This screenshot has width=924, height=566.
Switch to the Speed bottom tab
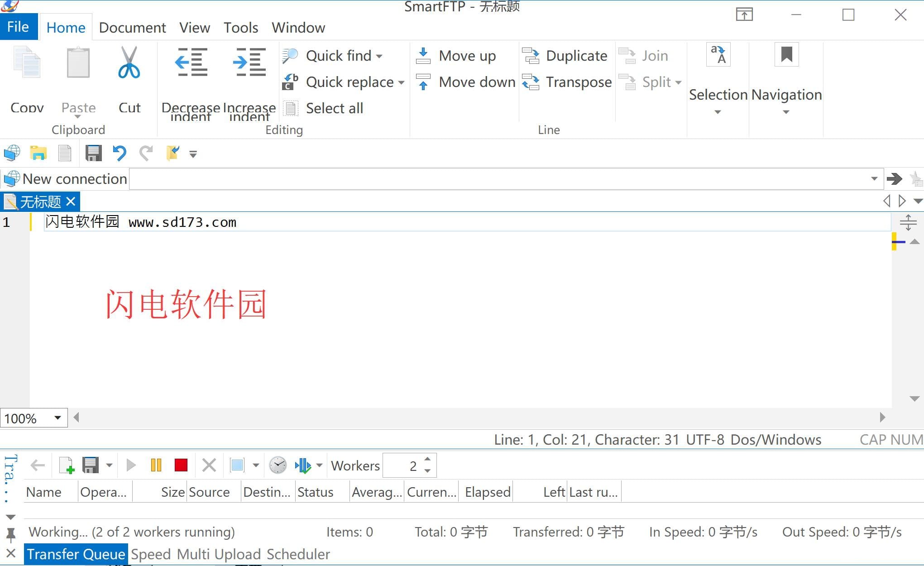pyautogui.click(x=151, y=554)
